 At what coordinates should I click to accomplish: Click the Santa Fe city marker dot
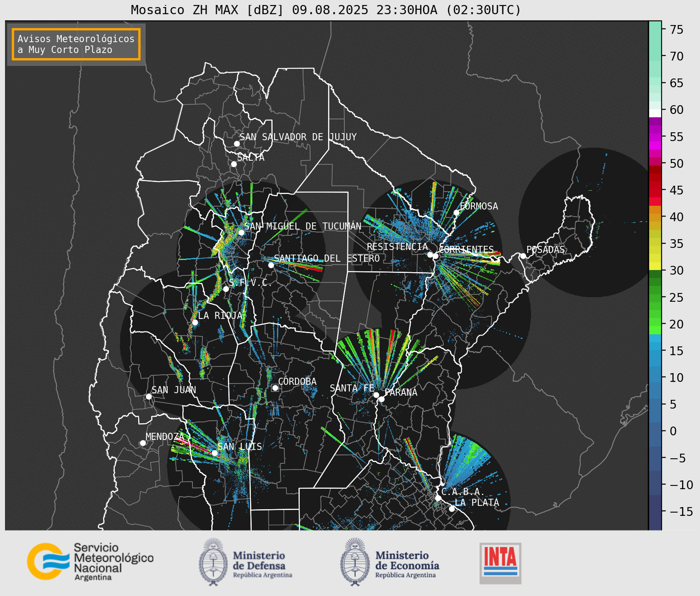coord(376,395)
